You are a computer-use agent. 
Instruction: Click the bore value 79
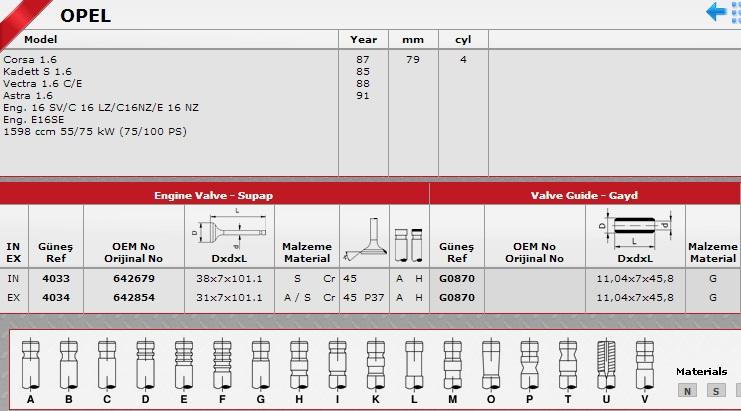(x=413, y=60)
